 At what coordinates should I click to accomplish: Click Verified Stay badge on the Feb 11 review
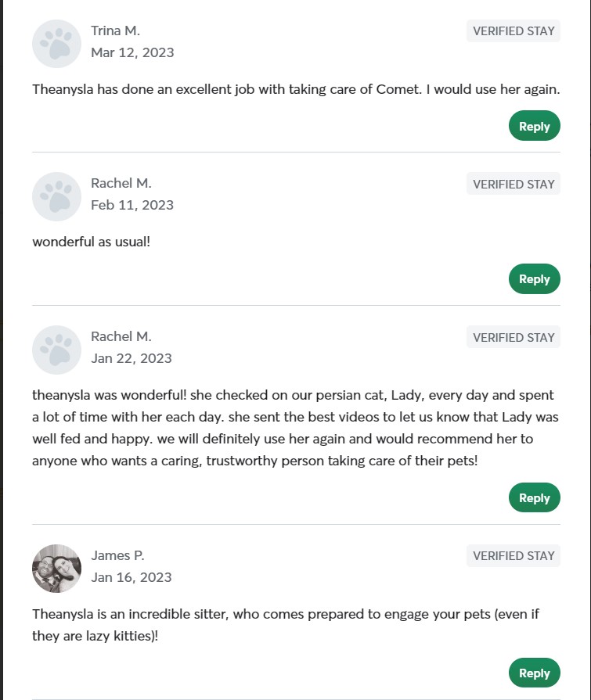tap(514, 185)
